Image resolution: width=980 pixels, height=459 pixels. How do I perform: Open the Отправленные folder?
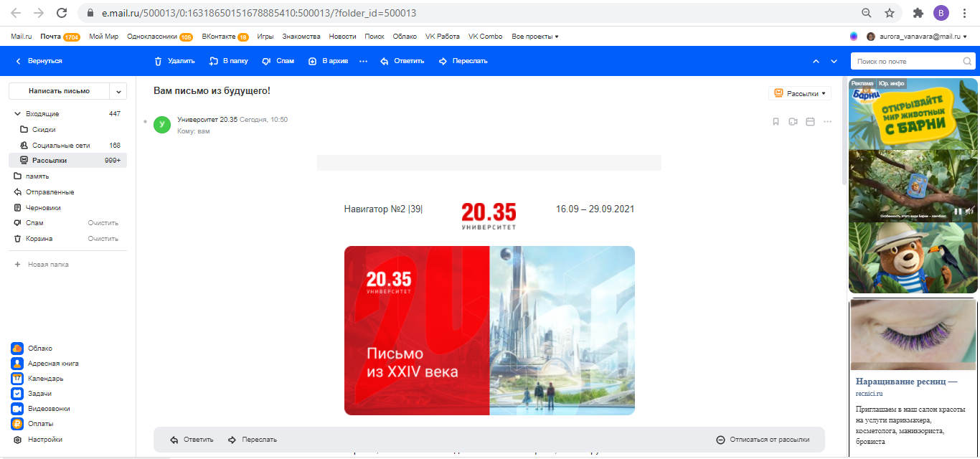[67, 192]
